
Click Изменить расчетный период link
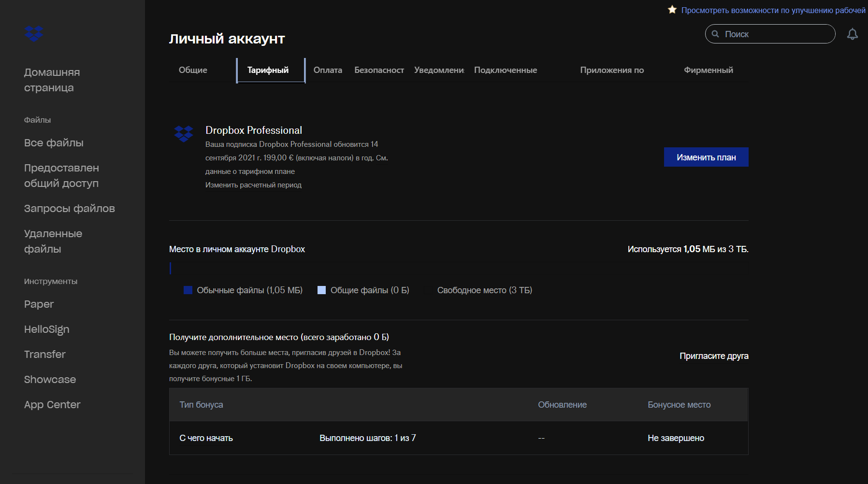click(x=253, y=185)
